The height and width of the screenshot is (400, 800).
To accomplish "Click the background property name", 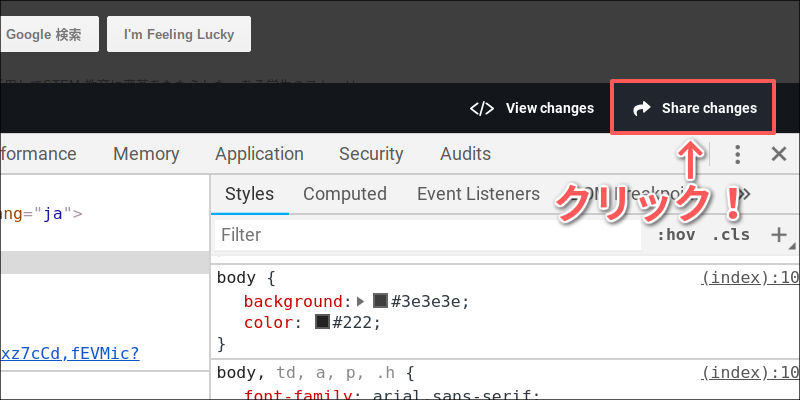I will point(293,302).
